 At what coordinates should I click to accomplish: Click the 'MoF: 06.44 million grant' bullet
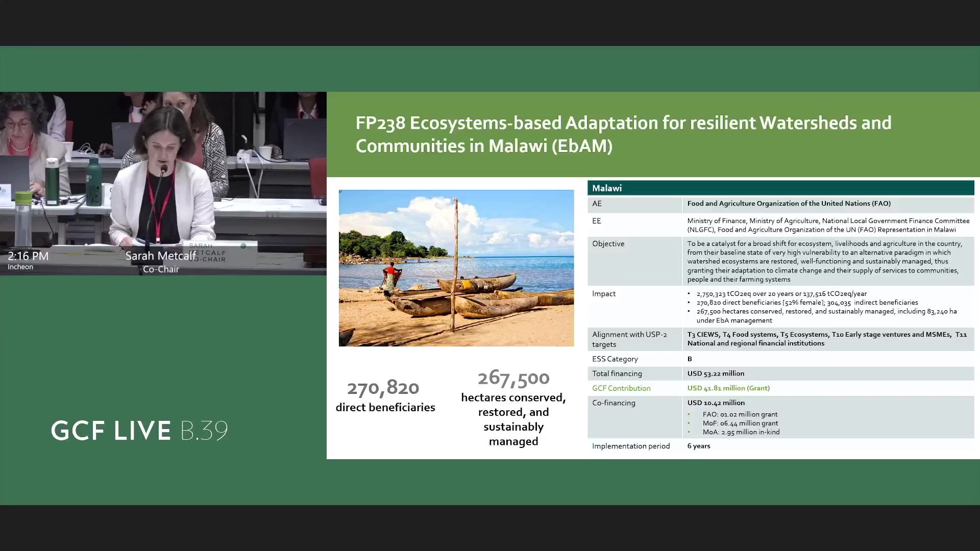tap(740, 423)
